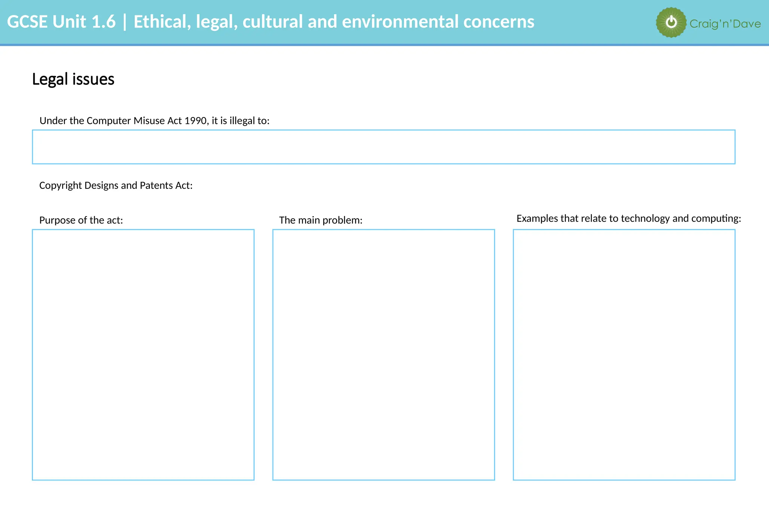Select the 'Legal issues' heading

73,79
